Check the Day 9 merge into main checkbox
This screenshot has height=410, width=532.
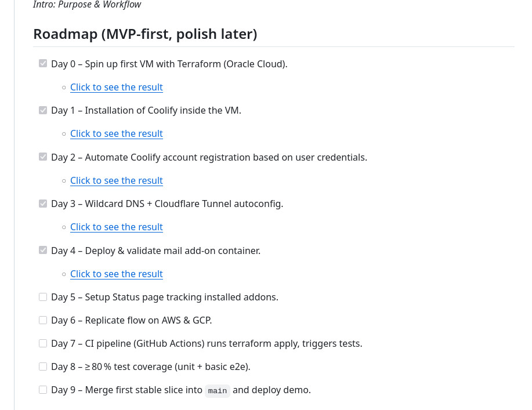pos(43,390)
